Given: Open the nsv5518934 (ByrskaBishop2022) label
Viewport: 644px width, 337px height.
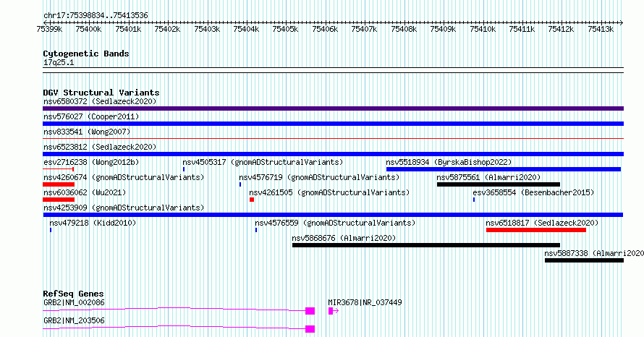Looking at the screenshot, I should click(449, 162).
